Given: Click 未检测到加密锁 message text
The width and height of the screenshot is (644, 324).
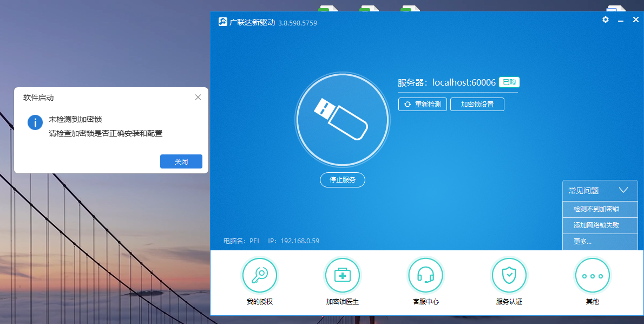Looking at the screenshot, I should pos(75,119).
